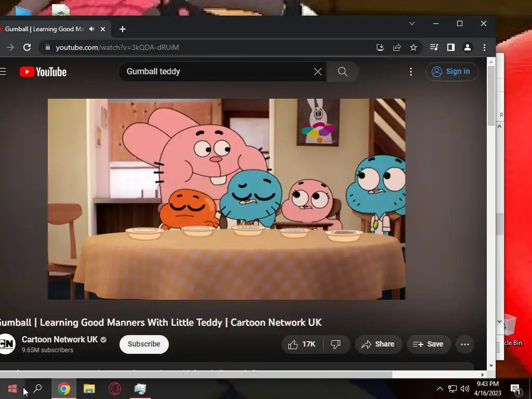This screenshot has width=532, height=399.
Task: Open File Explorer from taskbar
Action: [x=89, y=389]
